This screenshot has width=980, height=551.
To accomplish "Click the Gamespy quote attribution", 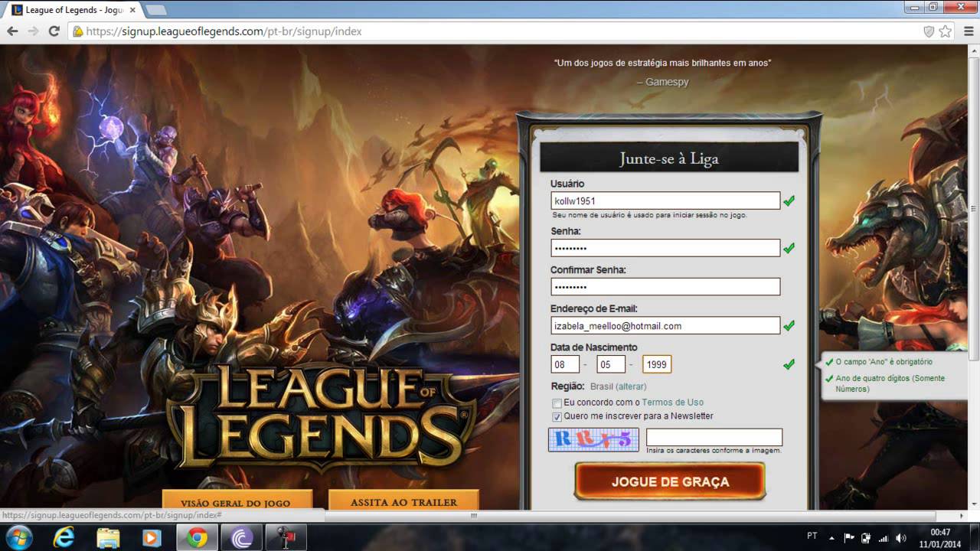I will point(663,81).
